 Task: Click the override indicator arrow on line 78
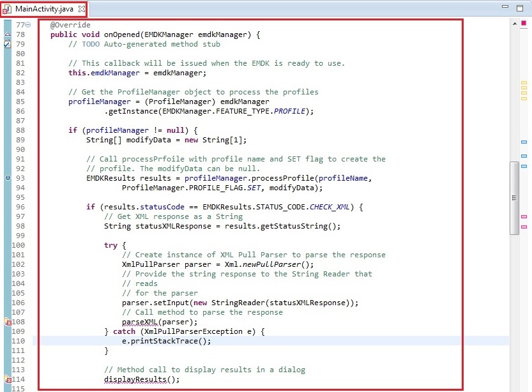(x=7, y=34)
